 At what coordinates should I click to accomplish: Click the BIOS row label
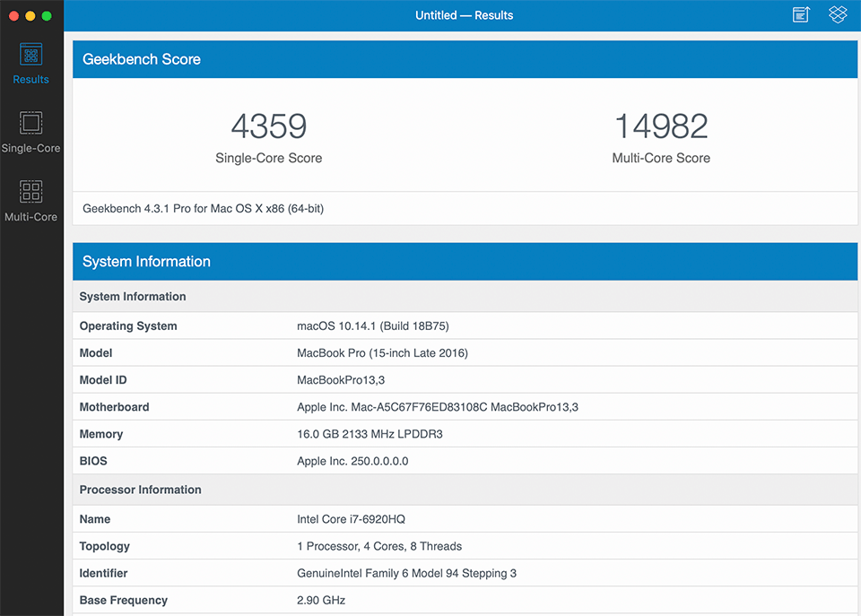[93, 461]
